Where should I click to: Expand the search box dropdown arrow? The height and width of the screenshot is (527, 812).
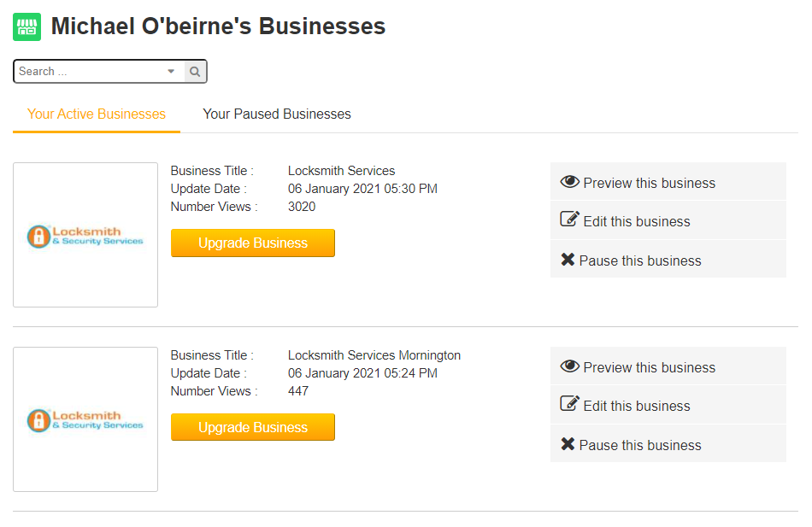coord(171,72)
